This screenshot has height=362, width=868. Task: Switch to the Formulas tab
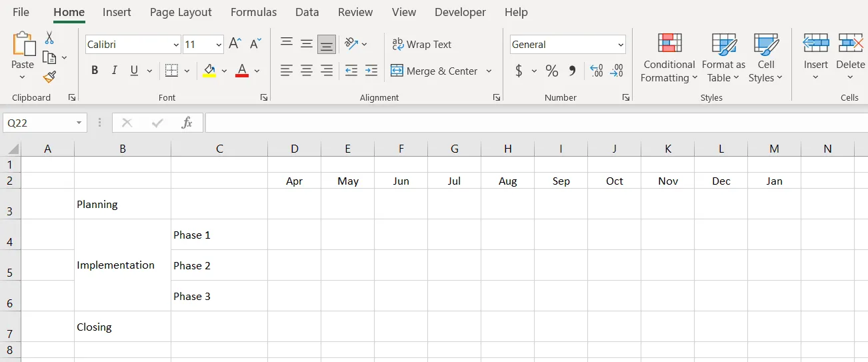coord(253,12)
